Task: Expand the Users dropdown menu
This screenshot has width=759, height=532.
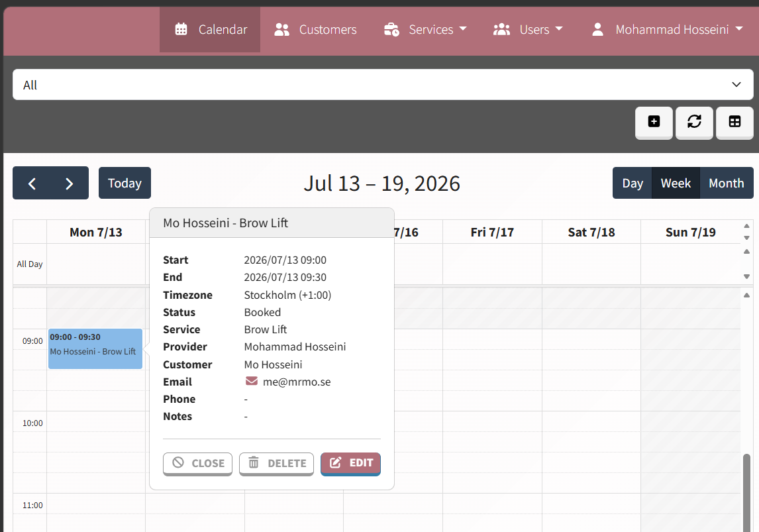Action: coord(528,30)
